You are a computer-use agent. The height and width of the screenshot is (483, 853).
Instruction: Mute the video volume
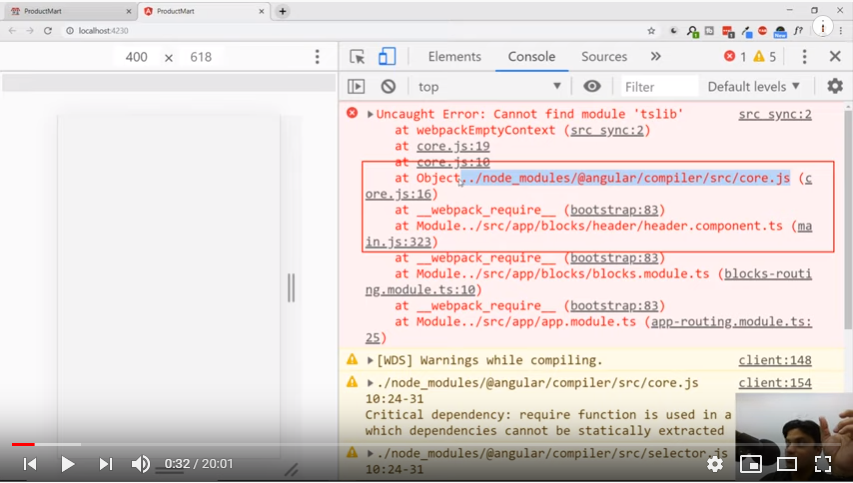pyautogui.click(x=141, y=464)
